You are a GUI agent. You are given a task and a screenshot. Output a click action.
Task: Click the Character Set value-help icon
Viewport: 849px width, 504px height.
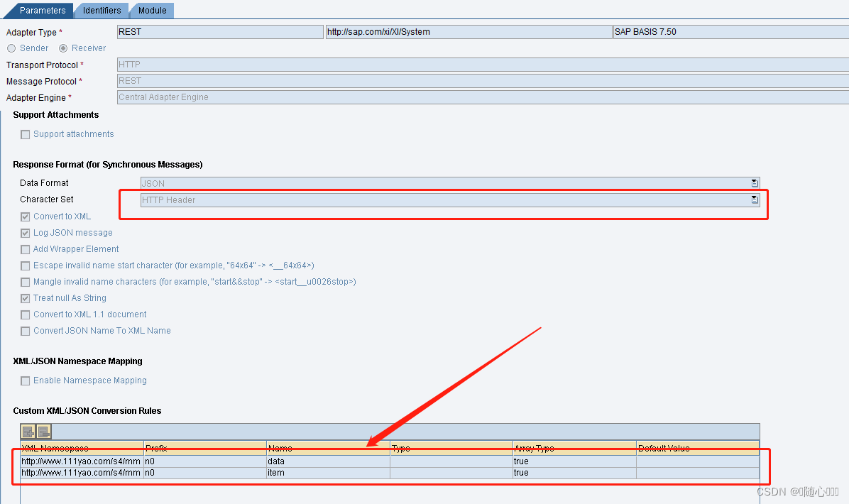[754, 199]
